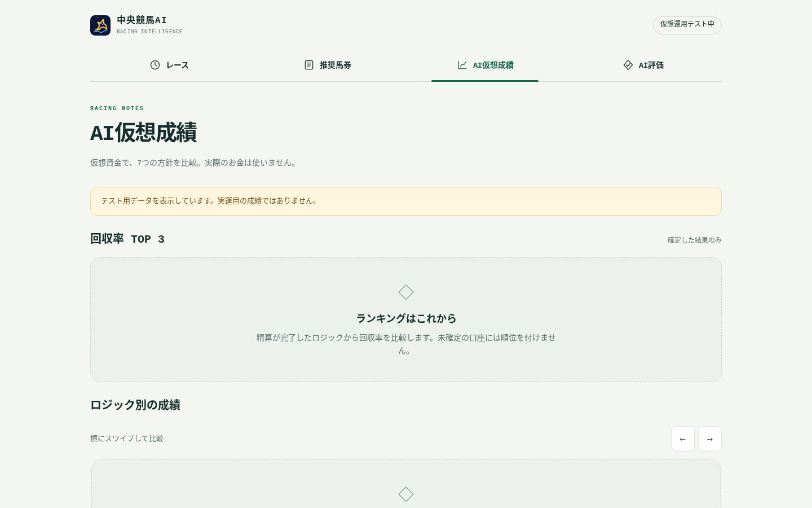Click the RACING INTELLIGENCE subtitle
The image size is (812, 508).
click(149, 32)
